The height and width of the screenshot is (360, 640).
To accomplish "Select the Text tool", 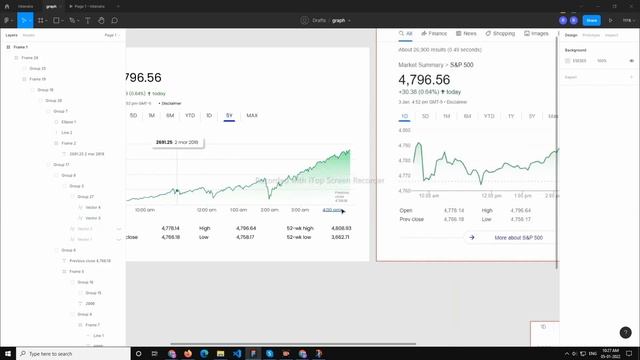I will pos(88,20).
